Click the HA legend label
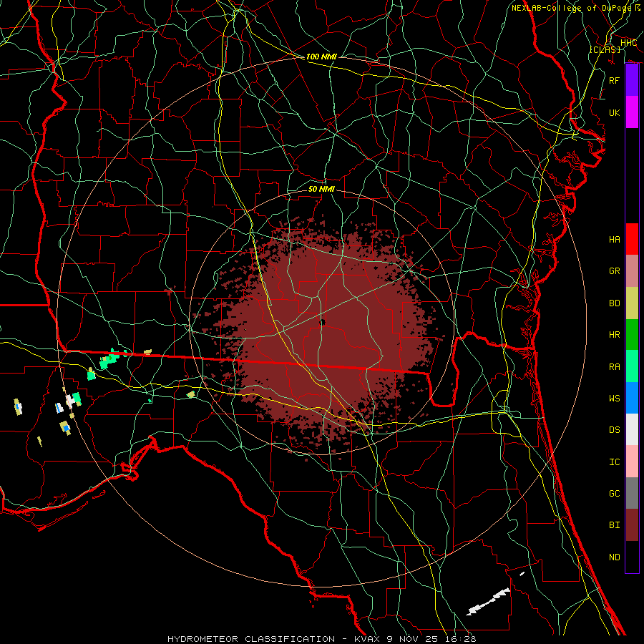Screen dimensions: 644x644 (614, 240)
